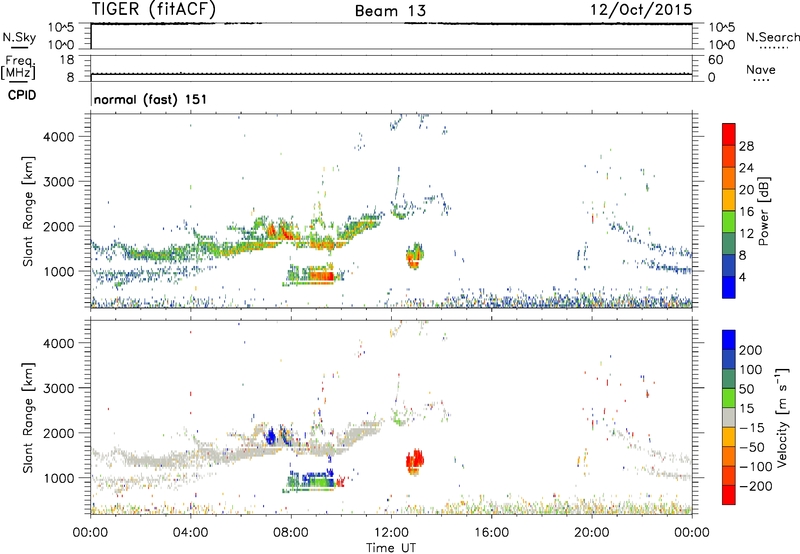Click the Freq. [MHz] axis label
The image size is (800, 554).
pos(18,67)
